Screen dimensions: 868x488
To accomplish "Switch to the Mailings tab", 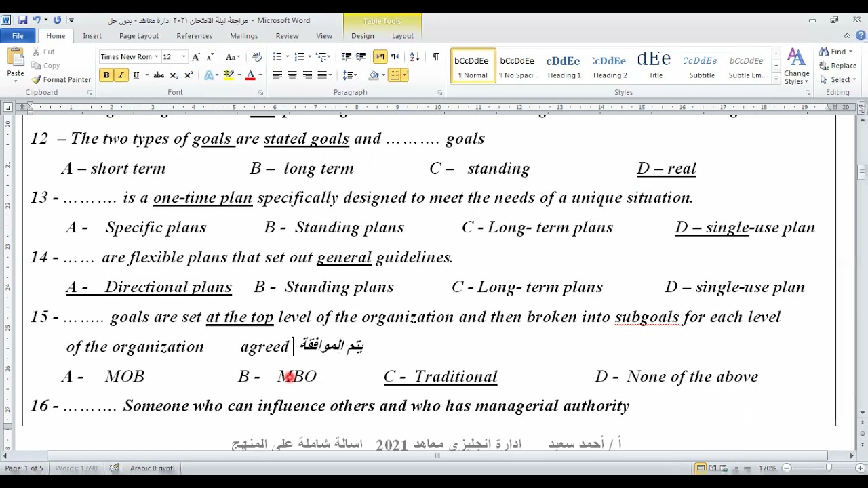I will point(243,36).
